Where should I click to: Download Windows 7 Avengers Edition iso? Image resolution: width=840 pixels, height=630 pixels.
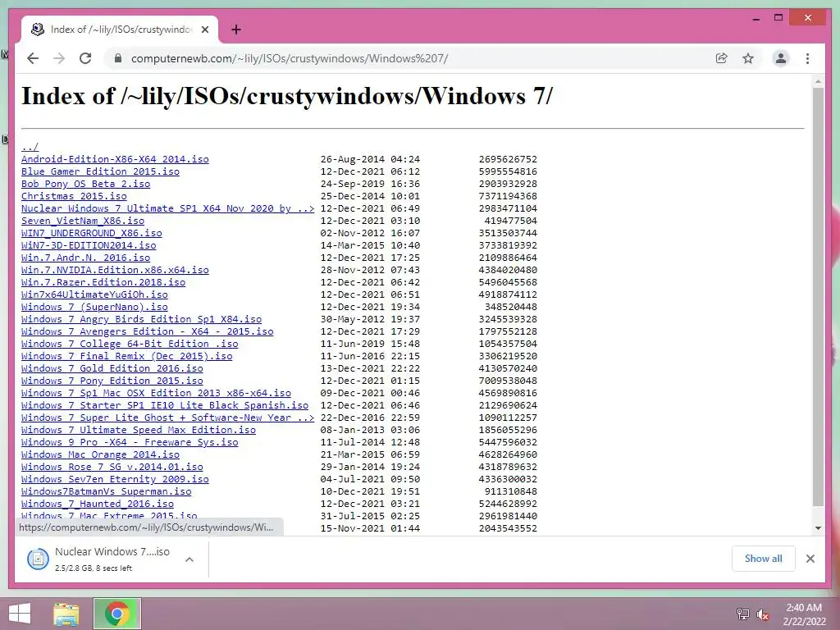[148, 331]
